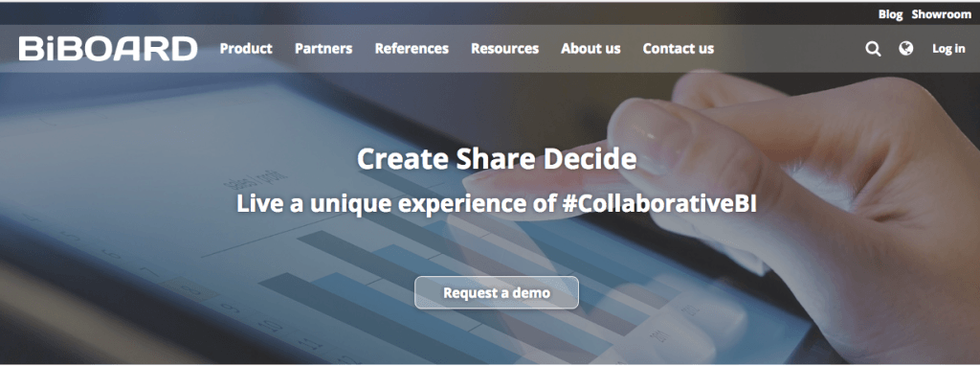Click the Create Share Decide headline
980x367 pixels.
[x=497, y=159]
